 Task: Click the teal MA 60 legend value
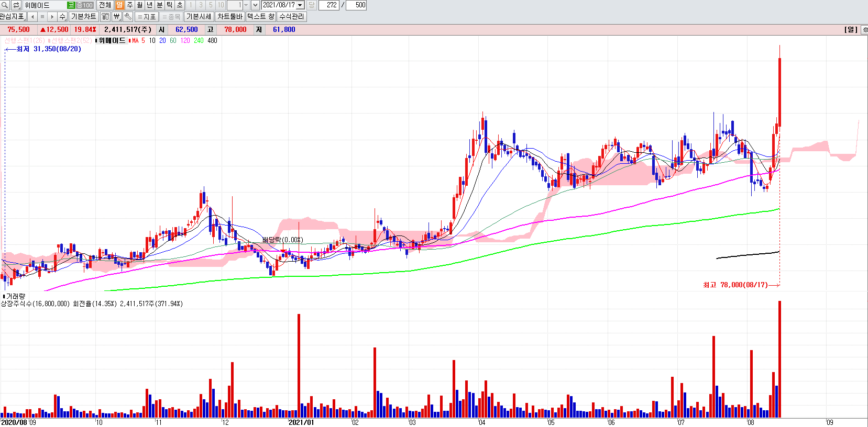[x=173, y=40]
